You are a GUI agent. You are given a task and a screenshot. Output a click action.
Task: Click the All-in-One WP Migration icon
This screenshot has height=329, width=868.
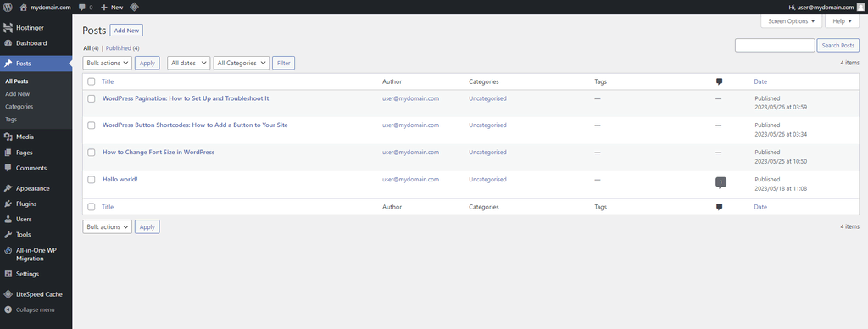pyautogui.click(x=8, y=250)
